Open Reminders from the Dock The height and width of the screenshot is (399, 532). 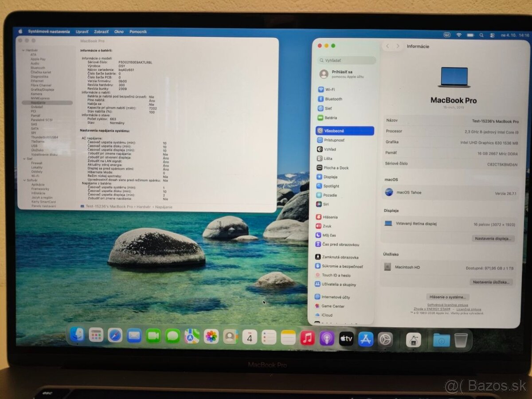269,337
